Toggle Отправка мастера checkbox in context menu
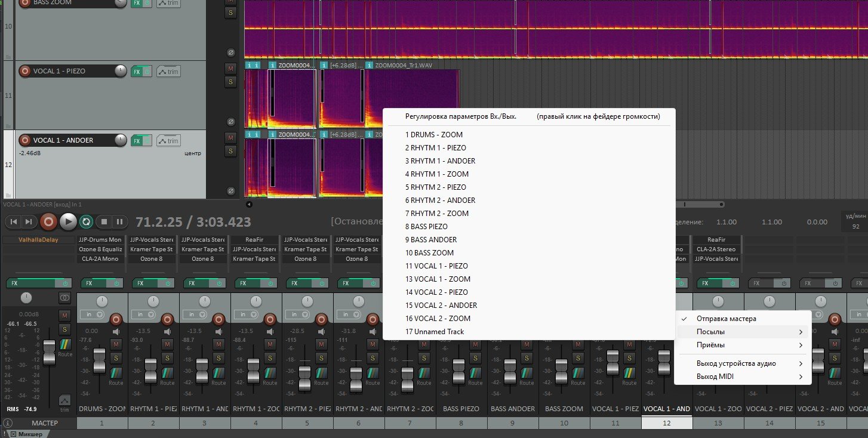 [726, 319]
